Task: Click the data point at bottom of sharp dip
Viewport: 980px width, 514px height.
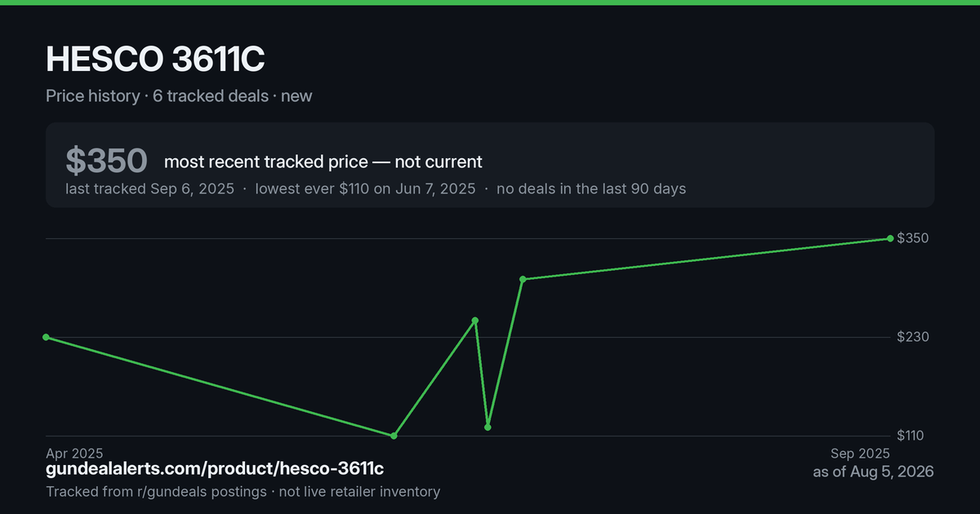Action: [488, 427]
